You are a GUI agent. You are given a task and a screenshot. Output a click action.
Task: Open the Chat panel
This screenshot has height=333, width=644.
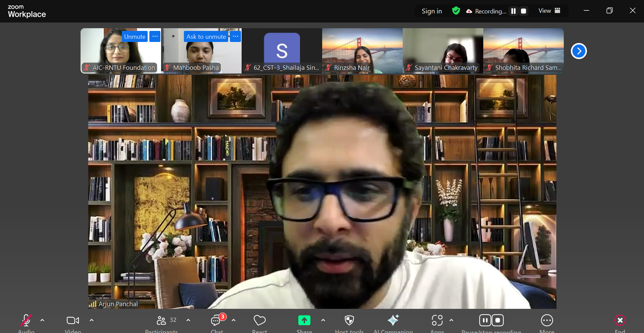(216, 321)
